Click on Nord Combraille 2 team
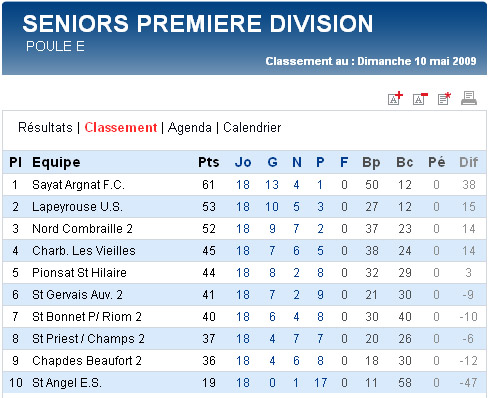This screenshot has width=491, height=398. coord(82,229)
